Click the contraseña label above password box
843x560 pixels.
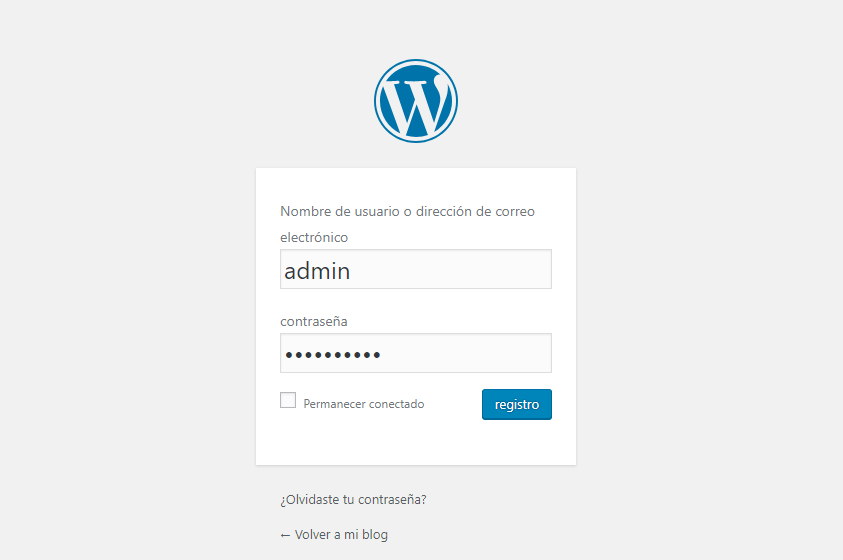313,321
